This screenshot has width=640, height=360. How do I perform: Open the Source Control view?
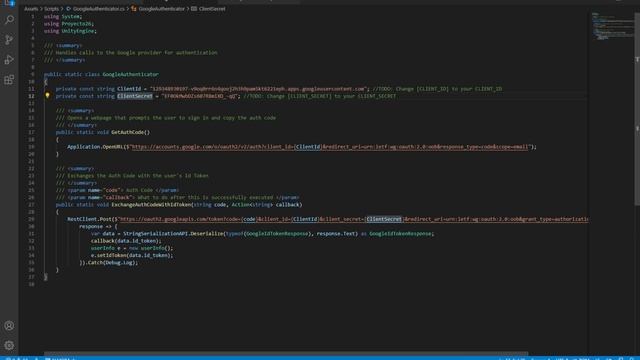point(9,40)
